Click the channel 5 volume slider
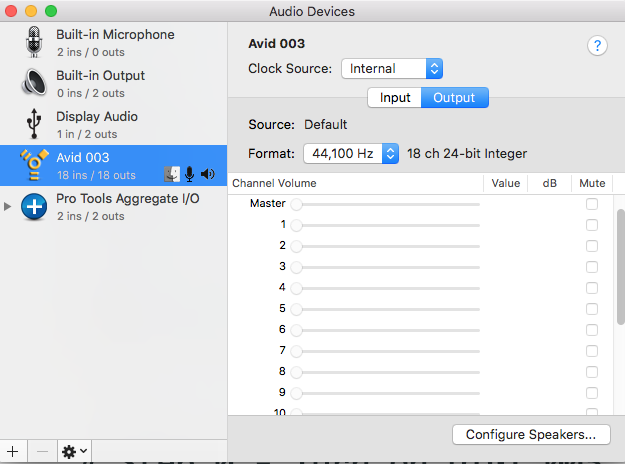 point(385,309)
